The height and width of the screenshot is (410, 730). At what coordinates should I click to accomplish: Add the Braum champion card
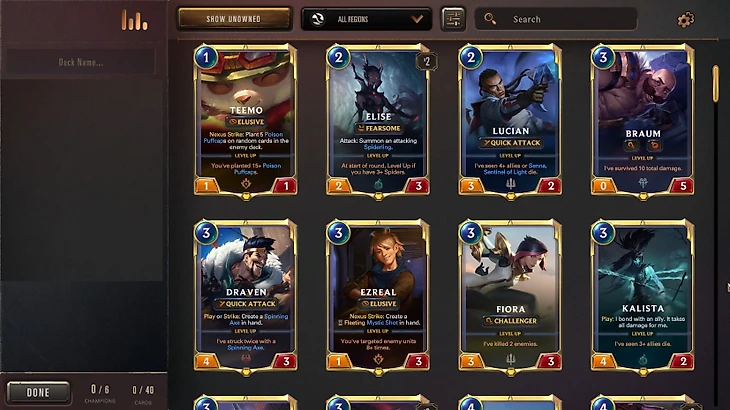tap(642, 120)
